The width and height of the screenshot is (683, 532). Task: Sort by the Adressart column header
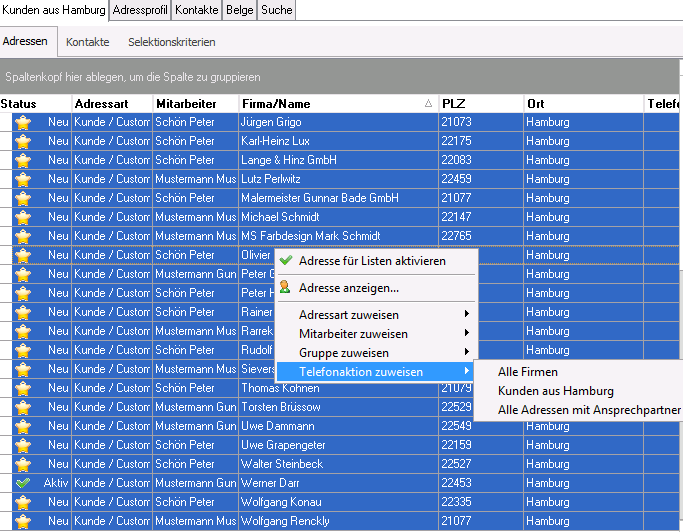click(112, 104)
